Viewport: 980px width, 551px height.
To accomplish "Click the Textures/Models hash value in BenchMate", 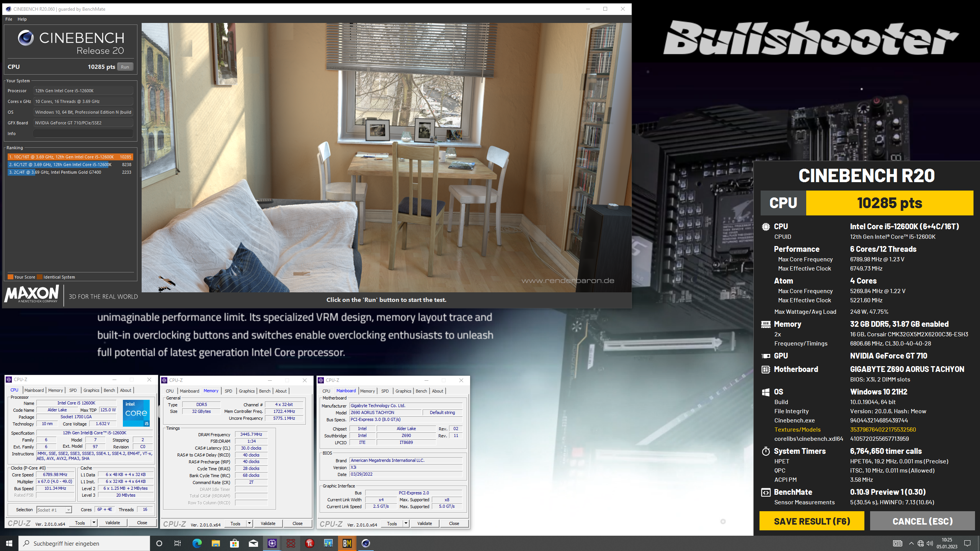I will (883, 430).
